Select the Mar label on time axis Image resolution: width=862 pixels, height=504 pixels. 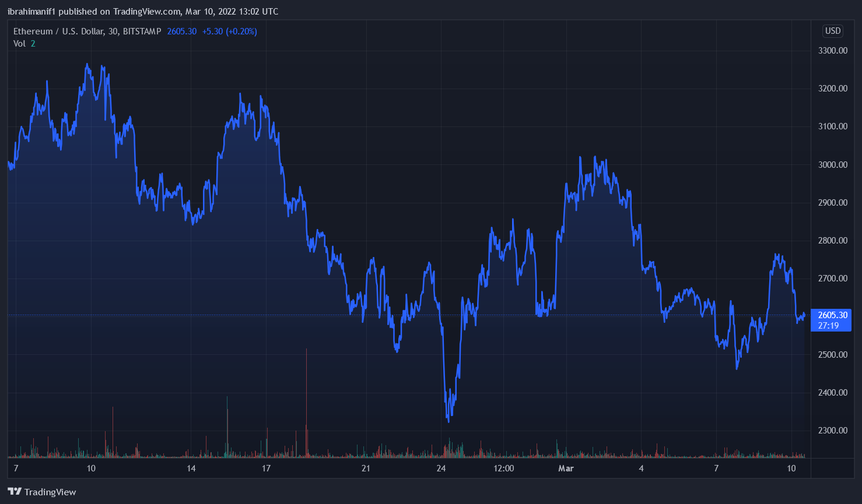click(566, 468)
